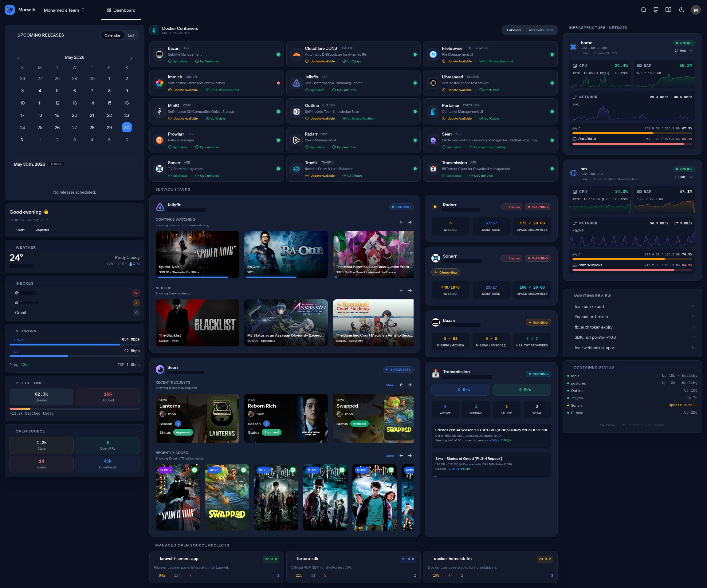The image size is (707, 588).
Task: Click the Seerr container icon
Action: point(433,140)
